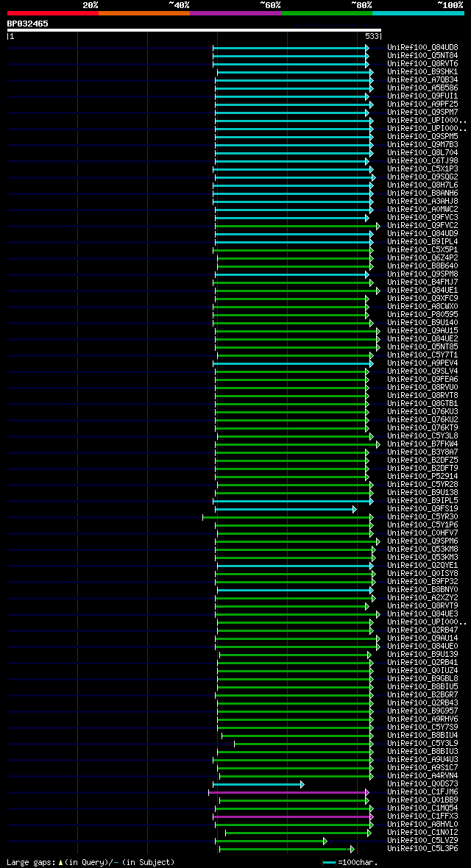Select the UniRef100_Q9FS19 label

coord(422,508)
